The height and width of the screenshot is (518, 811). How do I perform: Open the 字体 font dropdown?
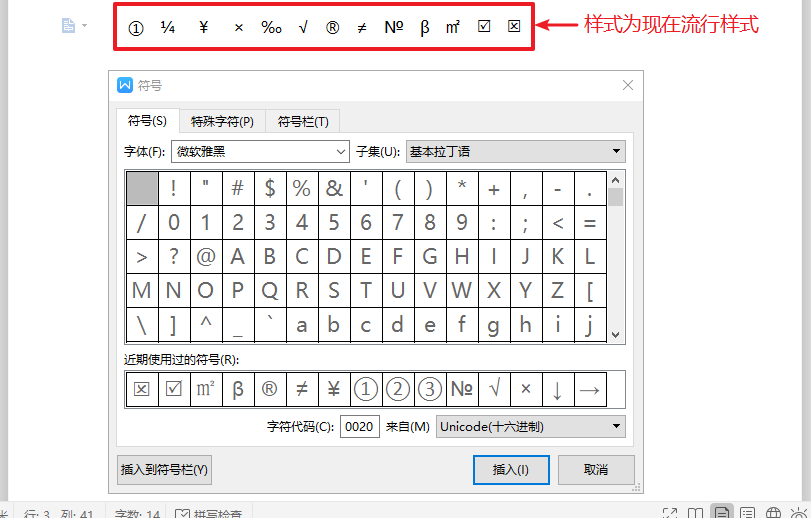(259, 152)
